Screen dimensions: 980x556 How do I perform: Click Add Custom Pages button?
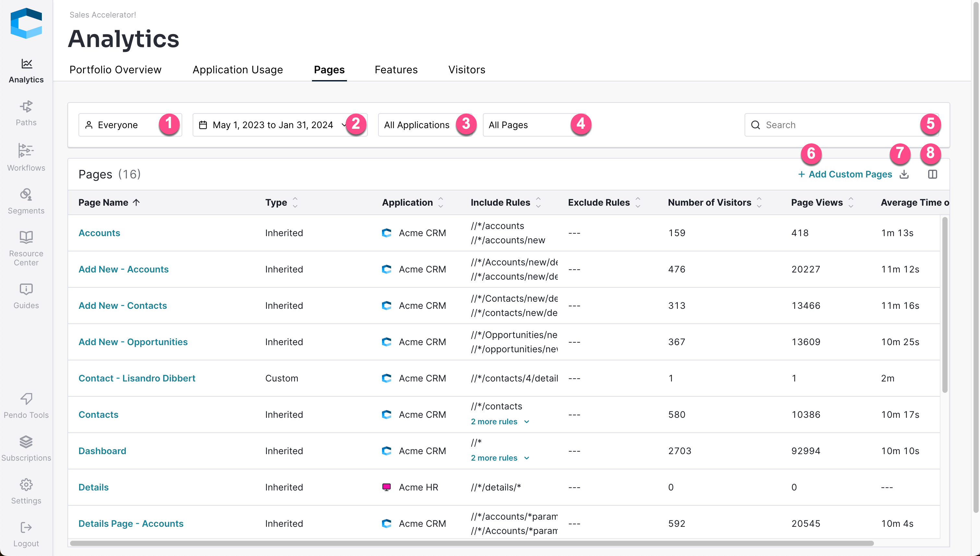pos(845,174)
